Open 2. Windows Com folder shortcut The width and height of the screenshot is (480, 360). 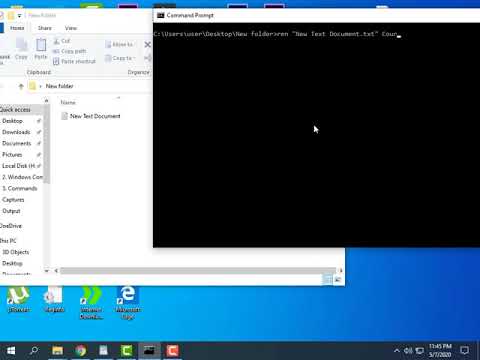click(x=22, y=177)
